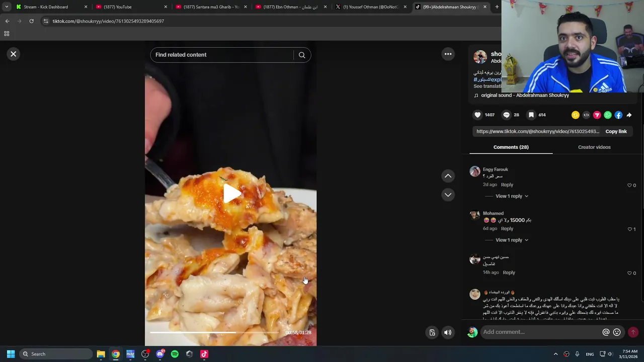Click the browser address bar URL
This screenshot has height=362, width=644.
[108, 21]
